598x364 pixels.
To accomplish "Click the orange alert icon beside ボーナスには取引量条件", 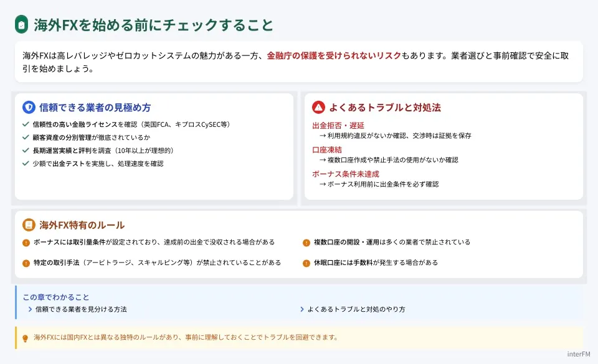I will (x=26, y=243).
